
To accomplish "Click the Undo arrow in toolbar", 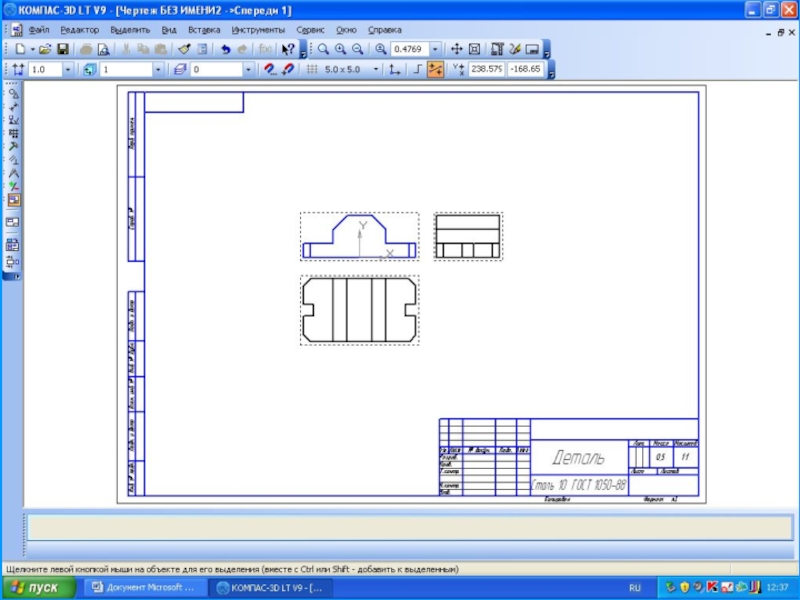I will click(225, 49).
